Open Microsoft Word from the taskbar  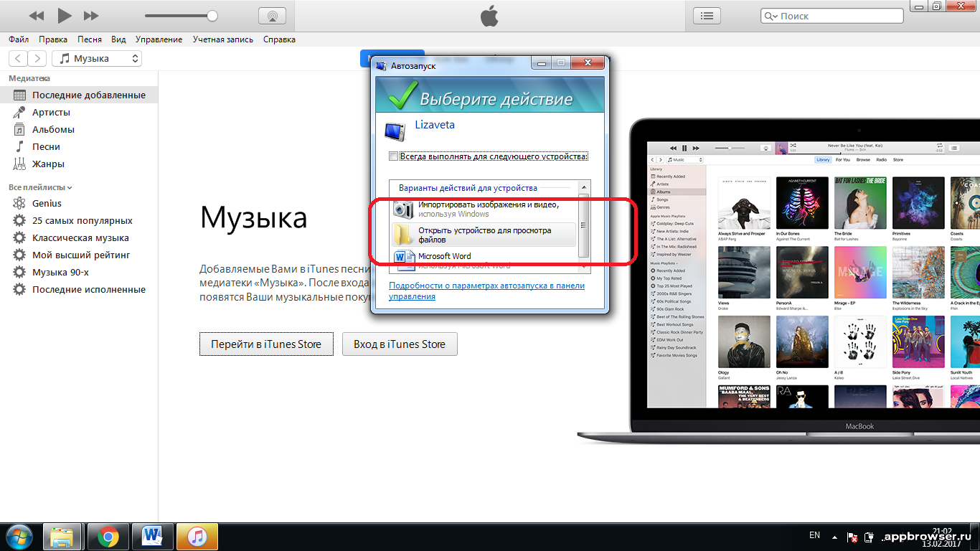[153, 537]
